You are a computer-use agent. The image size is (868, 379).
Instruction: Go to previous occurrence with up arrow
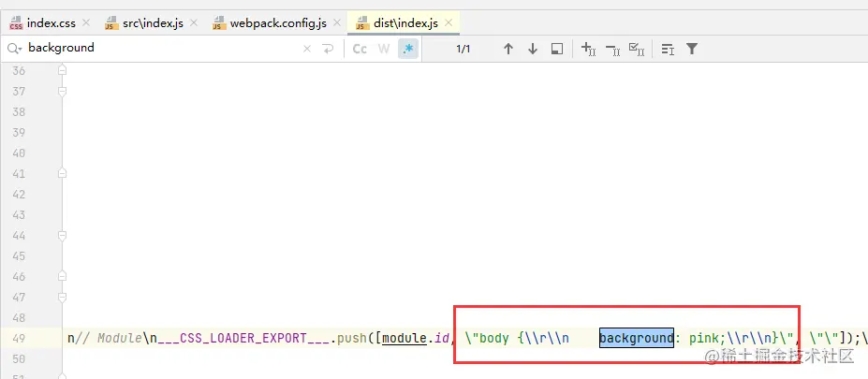coord(508,49)
